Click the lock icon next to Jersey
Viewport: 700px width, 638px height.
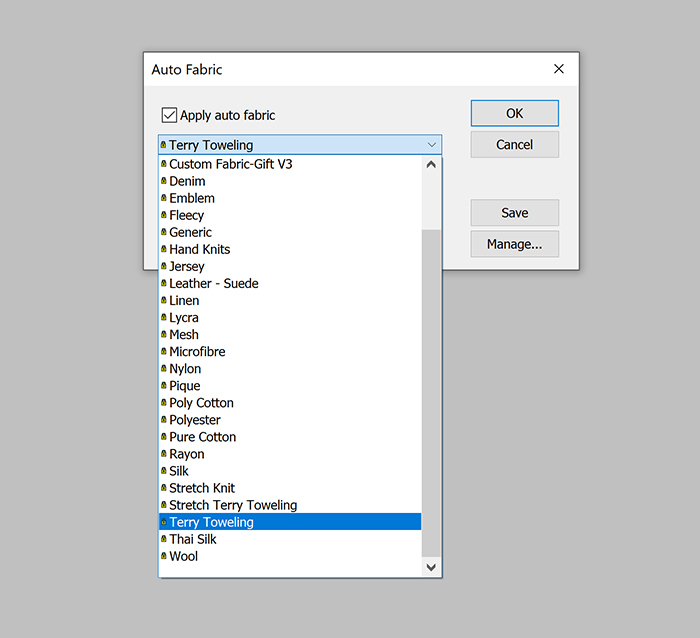tap(164, 267)
